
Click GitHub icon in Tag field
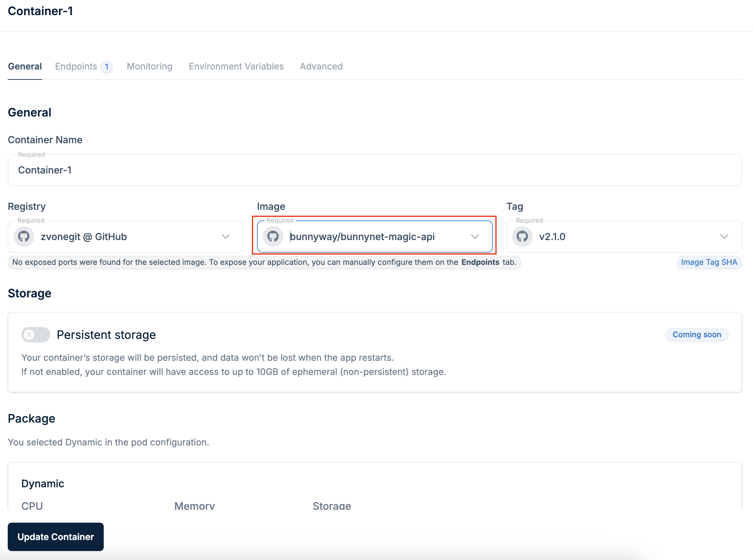coord(522,236)
